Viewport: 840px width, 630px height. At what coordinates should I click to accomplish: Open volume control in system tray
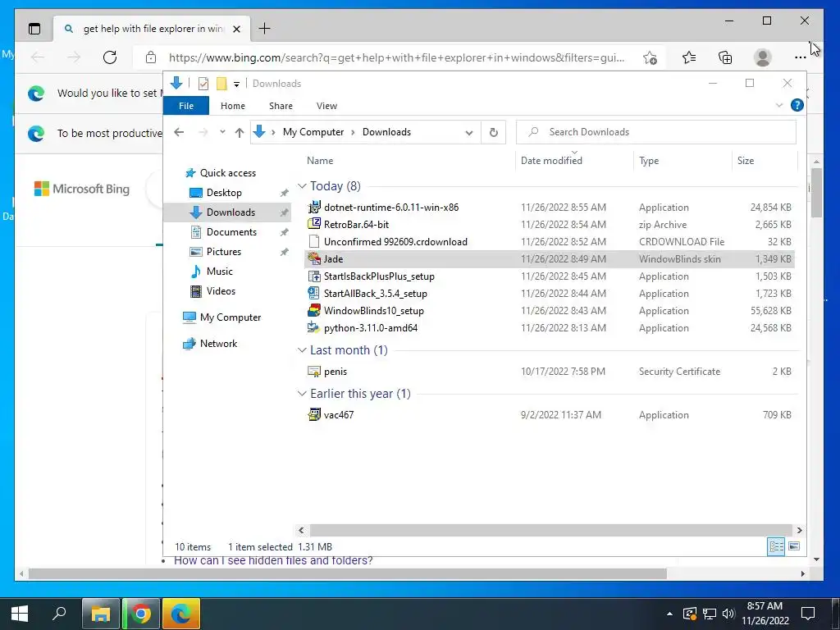[x=728, y=614]
